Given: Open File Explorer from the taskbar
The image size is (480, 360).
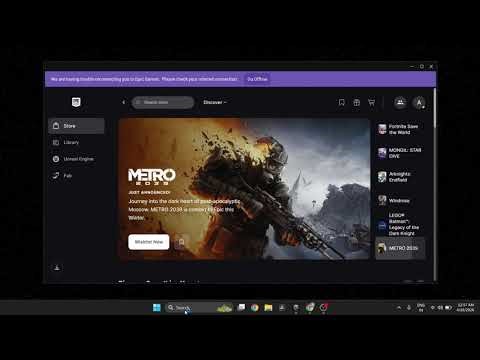Looking at the screenshot, I should coord(268,308).
